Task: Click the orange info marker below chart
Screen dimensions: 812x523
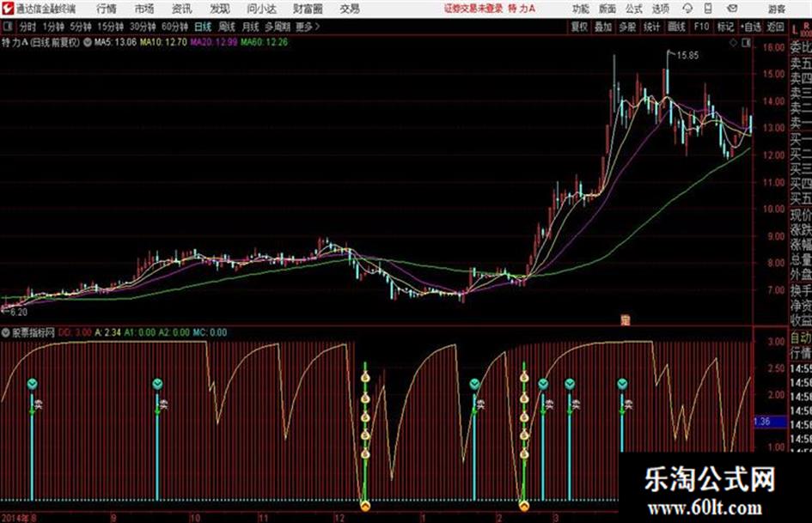Action: pos(625,320)
